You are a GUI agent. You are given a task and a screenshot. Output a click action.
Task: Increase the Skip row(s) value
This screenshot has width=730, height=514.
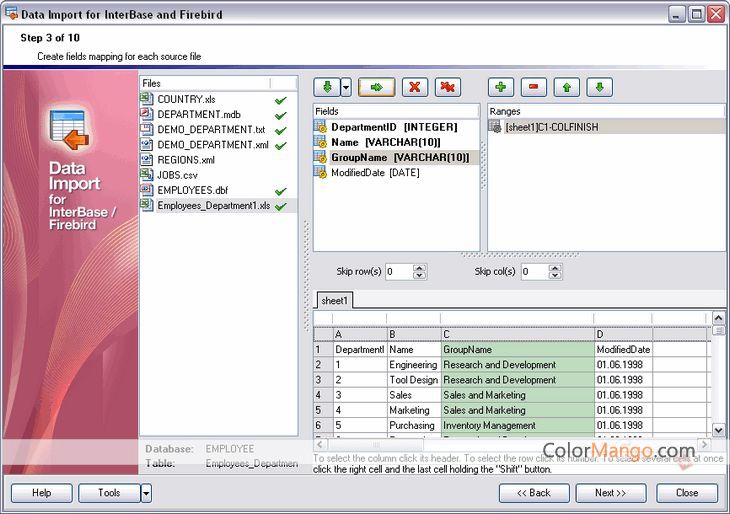[x=419, y=268]
